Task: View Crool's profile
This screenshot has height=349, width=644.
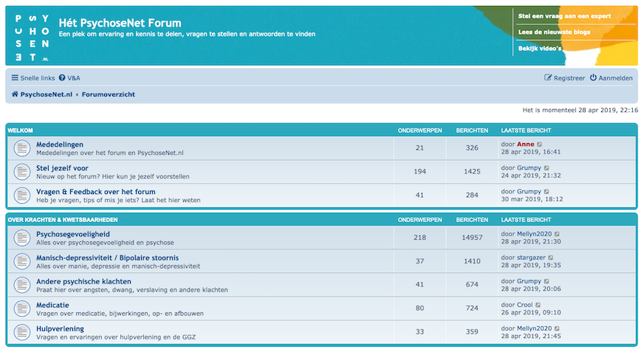Action: (x=524, y=305)
